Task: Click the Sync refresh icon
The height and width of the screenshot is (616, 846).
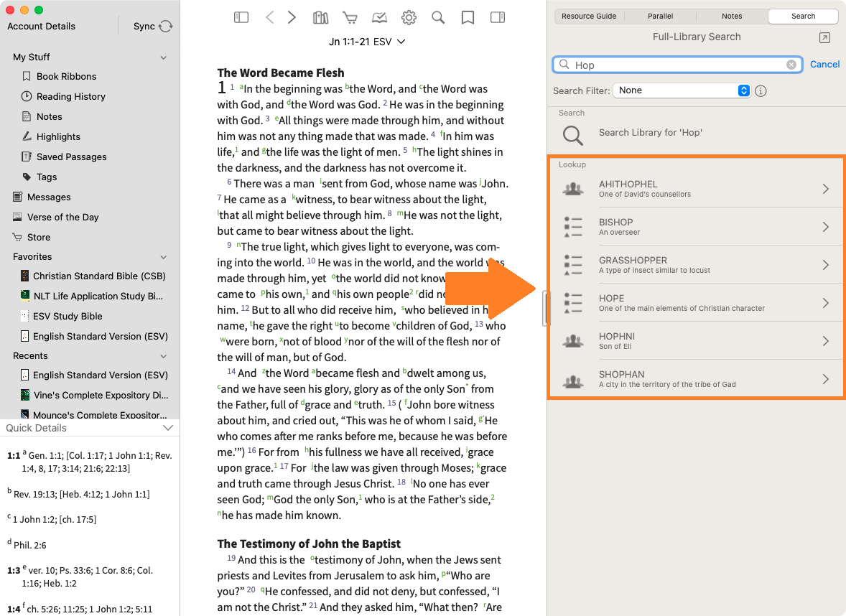Action: point(166,27)
